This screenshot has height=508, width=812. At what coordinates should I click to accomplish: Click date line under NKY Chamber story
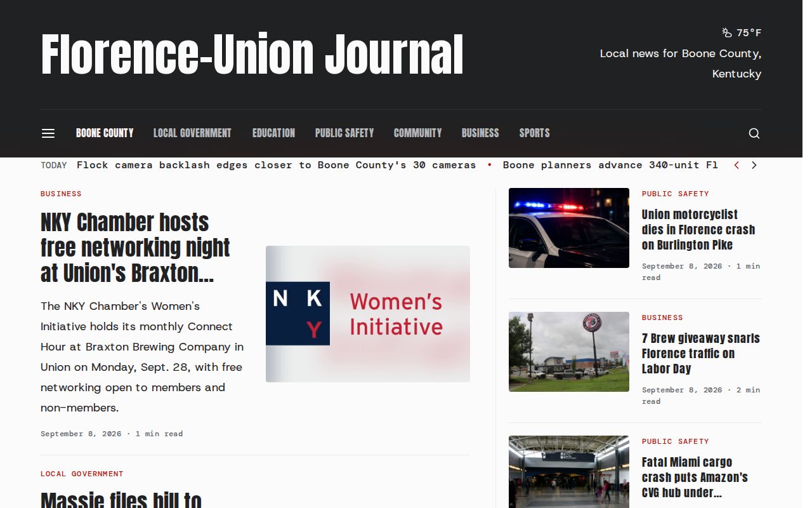pyautogui.click(x=112, y=434)
